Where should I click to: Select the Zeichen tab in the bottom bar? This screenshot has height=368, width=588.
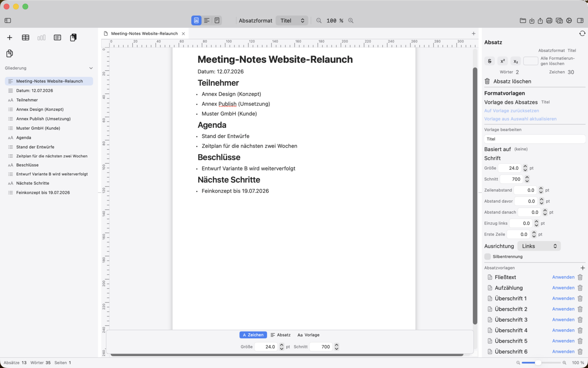[x=253, y=335]
